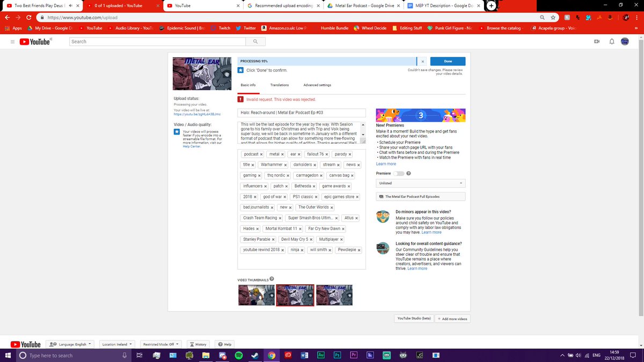Open the create video camera icon

click(596, 41)
